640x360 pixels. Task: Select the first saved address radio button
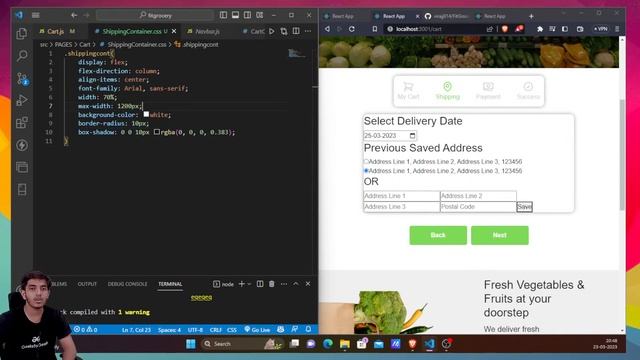[x=366, y=162]
